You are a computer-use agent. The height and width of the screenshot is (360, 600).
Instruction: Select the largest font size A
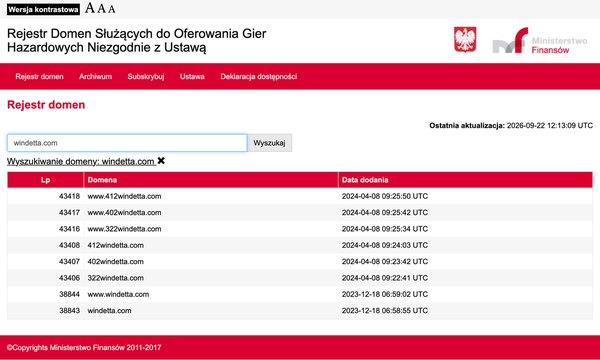90,8
